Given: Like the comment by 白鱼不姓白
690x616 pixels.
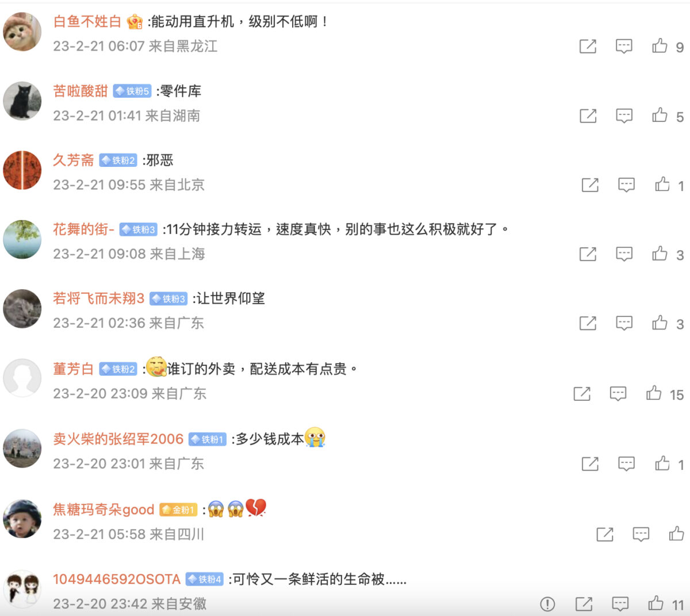Looking at the screenshot, I should click(660, 46).
